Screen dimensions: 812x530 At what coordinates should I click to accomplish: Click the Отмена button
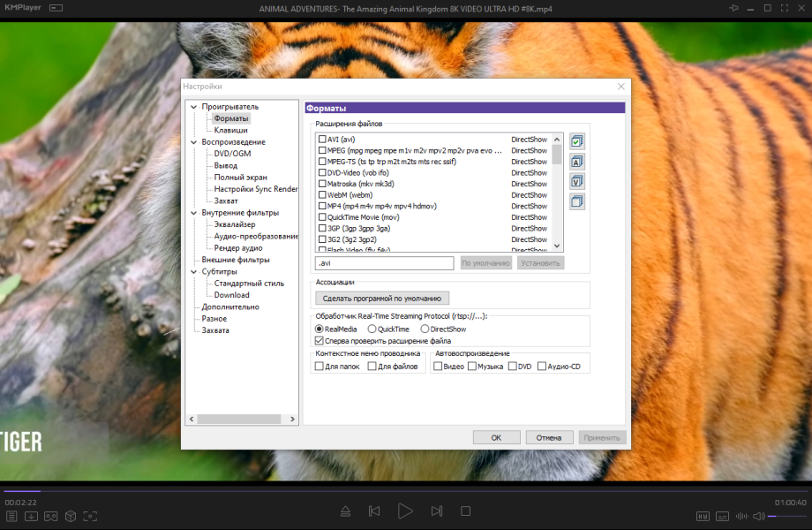[549, 438]
